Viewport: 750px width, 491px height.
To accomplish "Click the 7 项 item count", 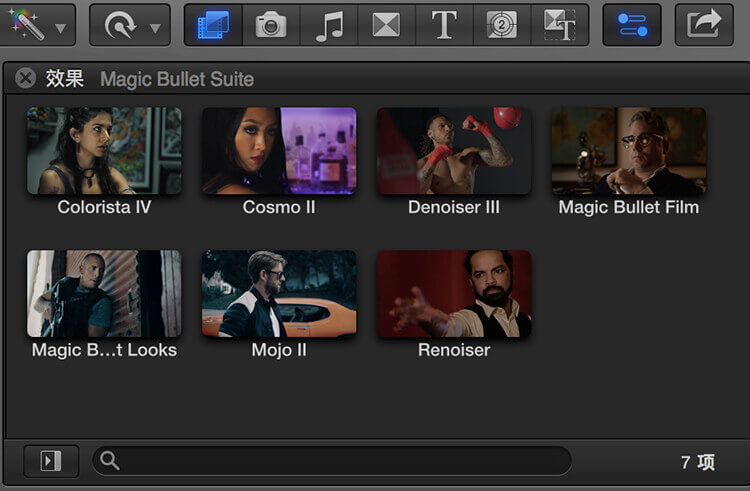I will 698,462.
